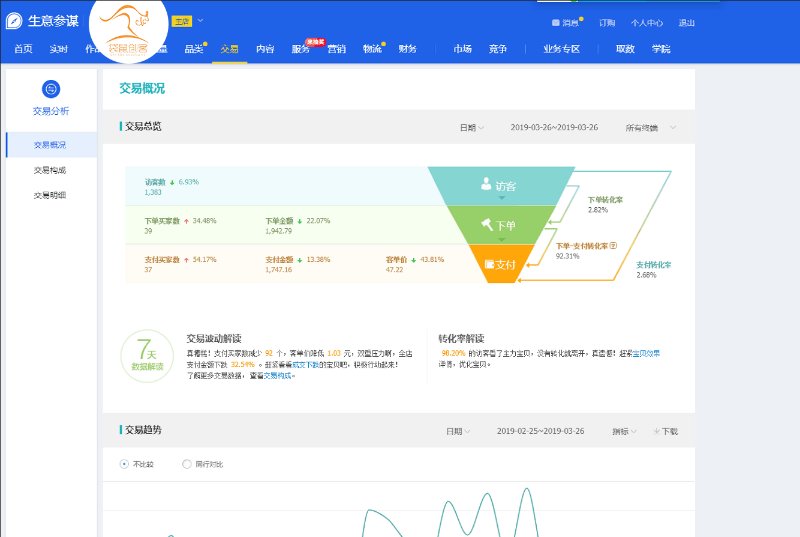Open the 日期 dropdown in 交易趋势
Viewport: 800px width, 537px height.
click(x=458, y=431)
